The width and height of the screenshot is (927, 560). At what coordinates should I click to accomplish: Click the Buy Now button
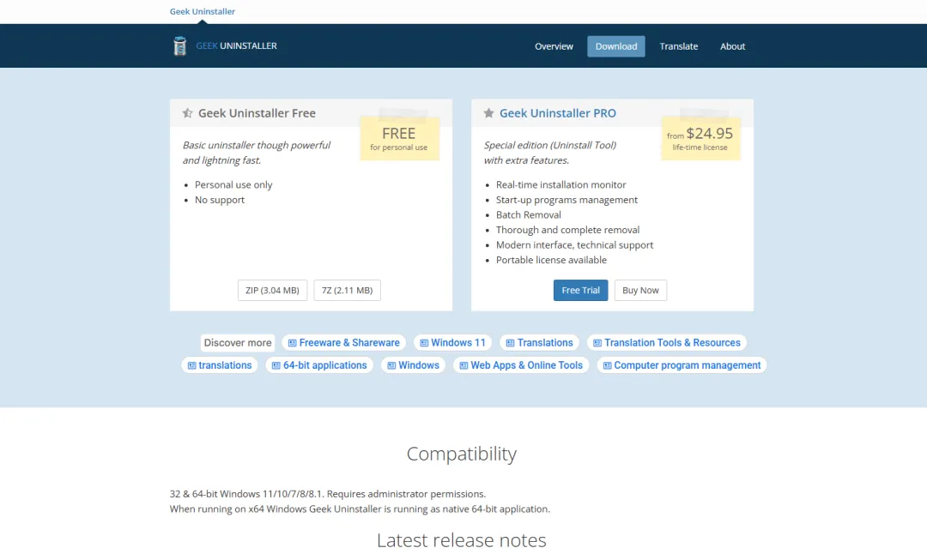coord(640,290)
